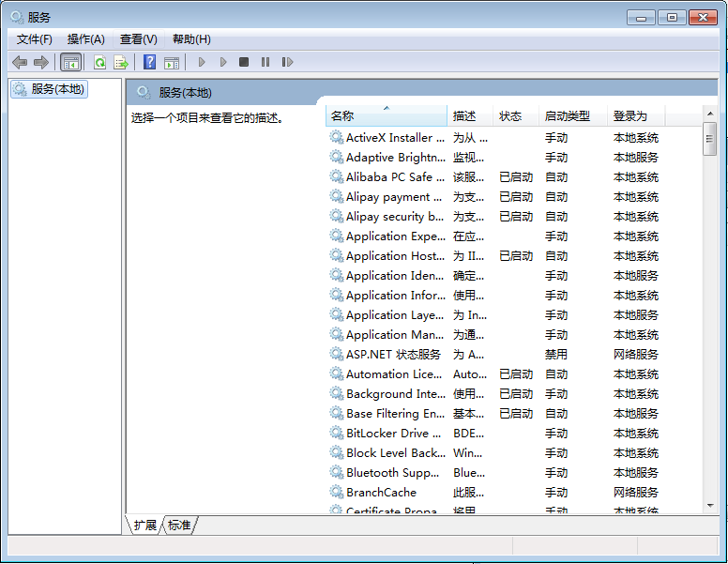Viewport: 728px width, 564px height.
Task: Click the green Refresh toolbar icon
Action: tap(99, 62)
